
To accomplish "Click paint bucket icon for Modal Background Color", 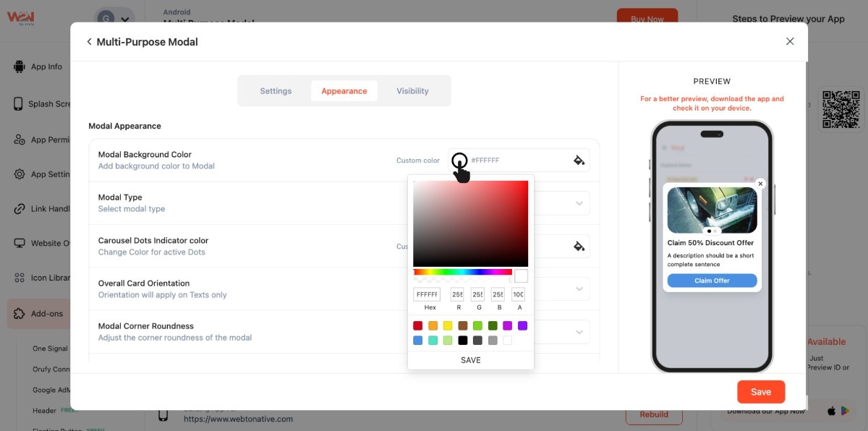I will [579, 161].
